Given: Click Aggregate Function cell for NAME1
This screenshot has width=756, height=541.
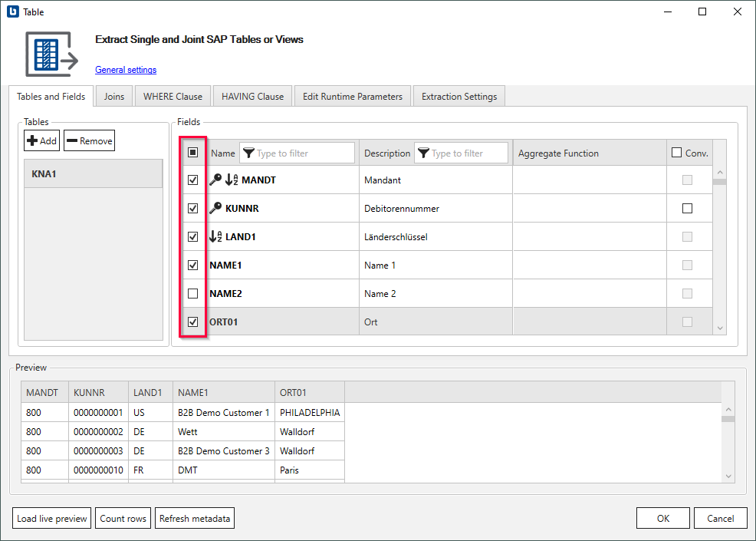Looking at the screenshot, I should pos(590,266).
